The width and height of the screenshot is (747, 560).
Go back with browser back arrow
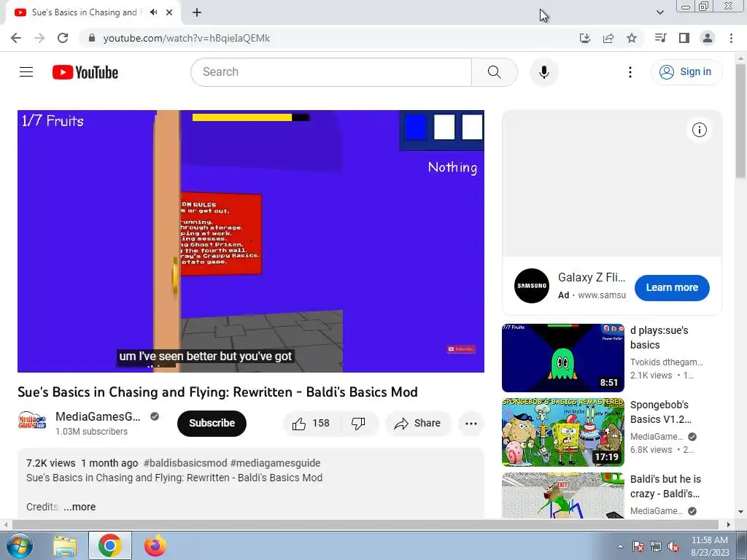tap(16, 38)
